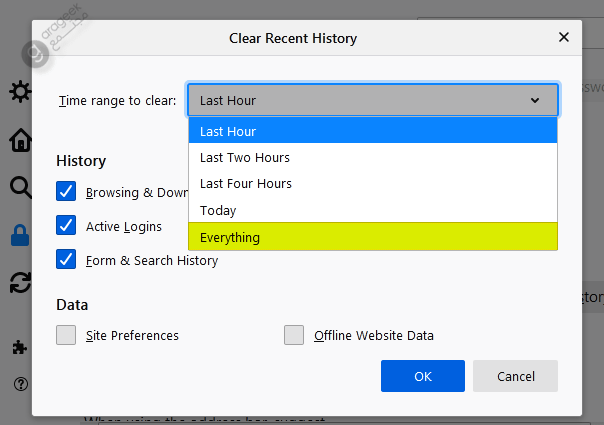Enable Offline Website Data checkbox
The height and width of the screenshot is (425, 604).
coord(294,335)
